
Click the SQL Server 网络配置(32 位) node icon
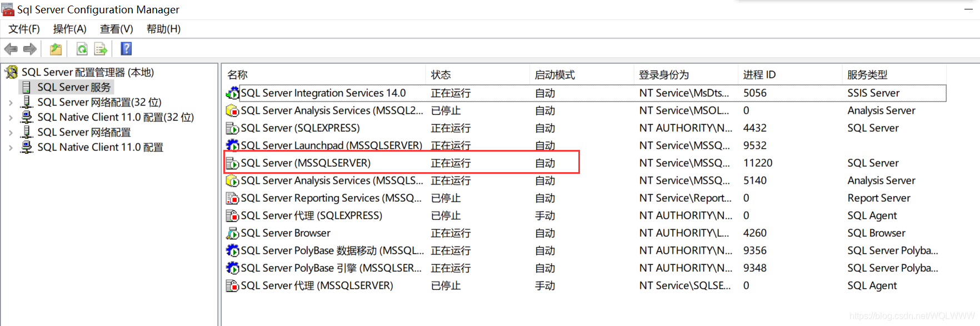(x=26, y=102)
